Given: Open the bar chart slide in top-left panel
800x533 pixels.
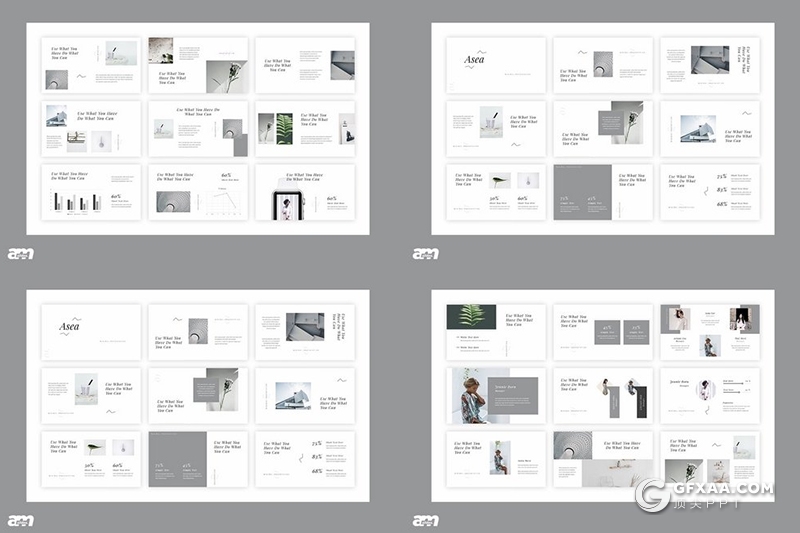Looking at the screenshot, I should (x=91, y=192).
